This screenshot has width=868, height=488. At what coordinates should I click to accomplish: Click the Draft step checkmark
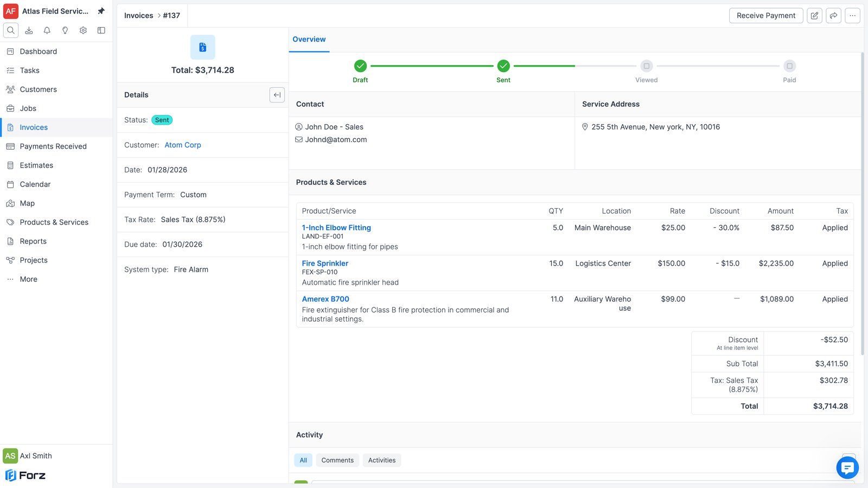click(x=360, y=66)
